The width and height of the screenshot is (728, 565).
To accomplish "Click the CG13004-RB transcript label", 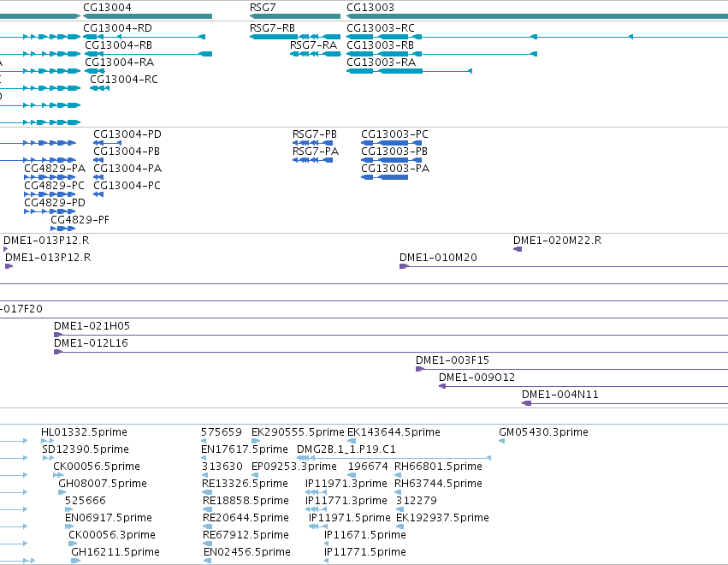I will (118, 45).
